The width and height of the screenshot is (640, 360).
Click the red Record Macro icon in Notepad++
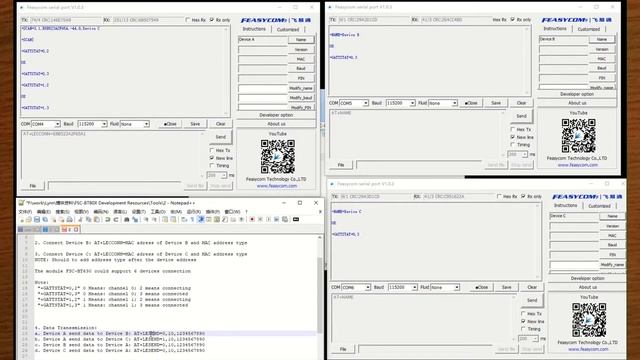coord(252,220)
